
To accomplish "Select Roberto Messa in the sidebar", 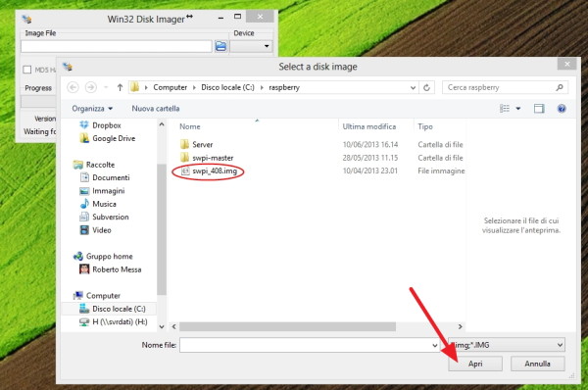I will pyautogui.click(x=117, y=269).
